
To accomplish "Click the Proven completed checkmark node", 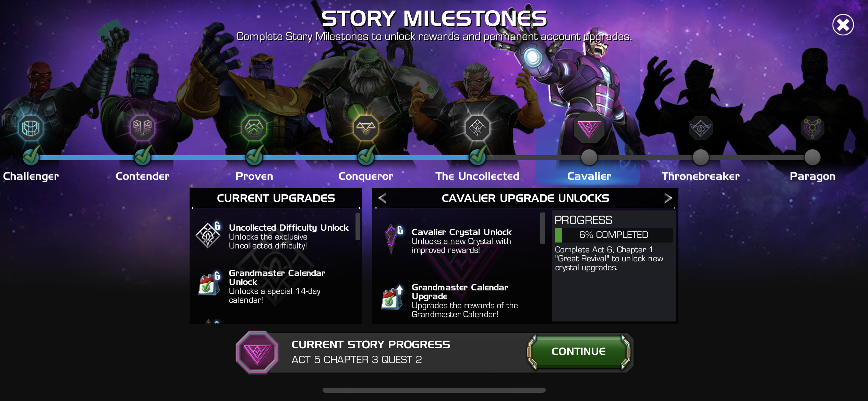I will pyautogui.click(x=254, y=156).
